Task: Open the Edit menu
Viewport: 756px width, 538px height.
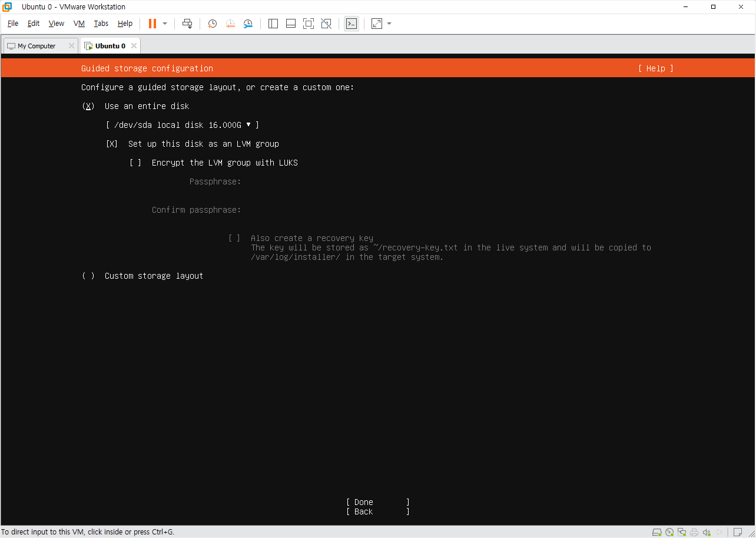Action: point(34,24)
